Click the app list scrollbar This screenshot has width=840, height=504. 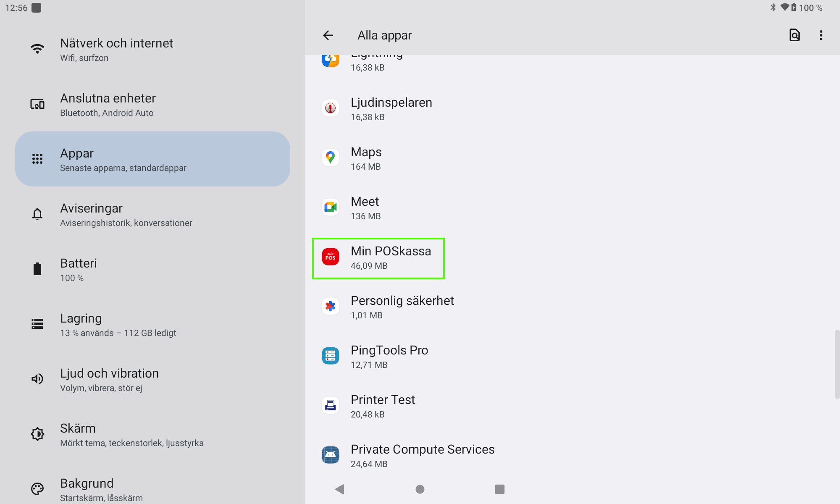tap(837, 364)
